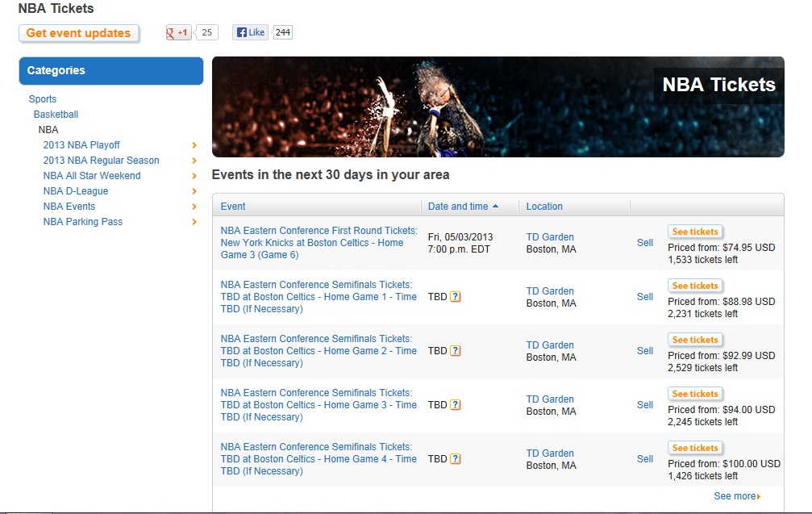Select 2013 NBA Regular Season category
The image size is (812, 514).
click(101, 161)
